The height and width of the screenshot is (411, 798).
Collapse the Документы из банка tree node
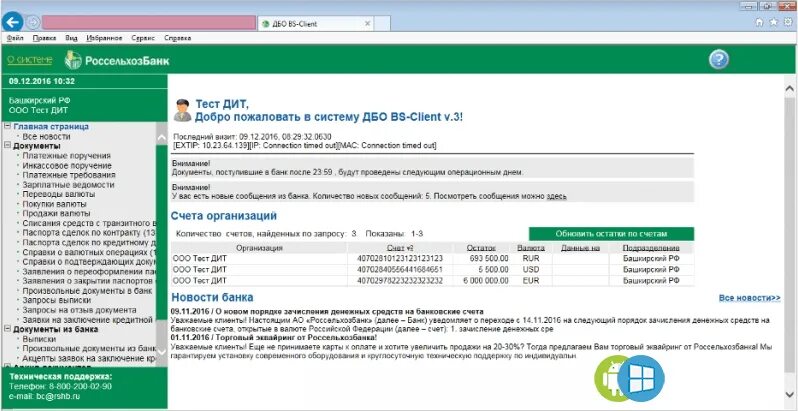(x=8, y=329)
